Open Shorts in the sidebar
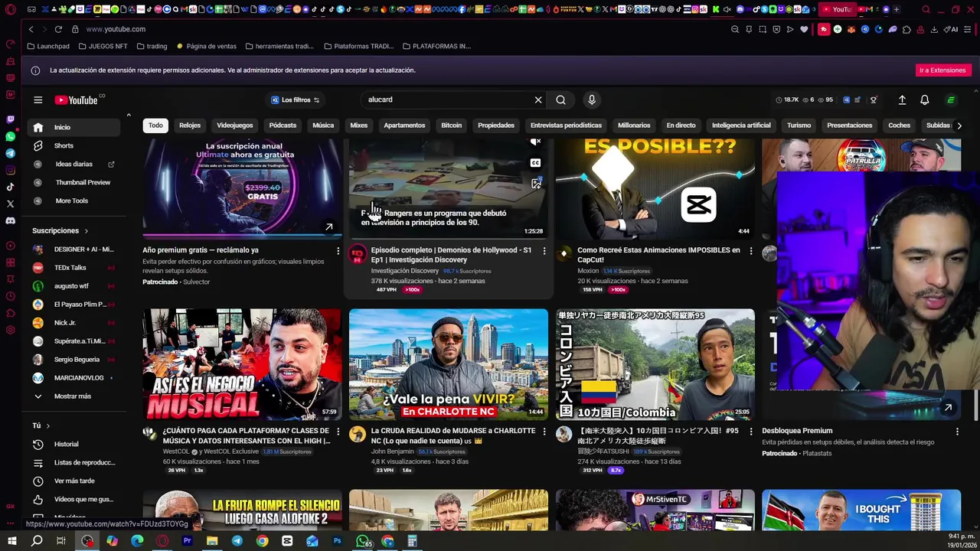This screenshot has width=980, height=551. pos(74,145)
